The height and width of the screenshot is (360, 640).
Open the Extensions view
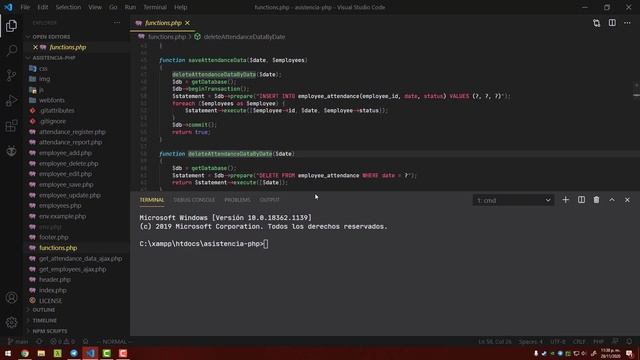tap(11, 126)
